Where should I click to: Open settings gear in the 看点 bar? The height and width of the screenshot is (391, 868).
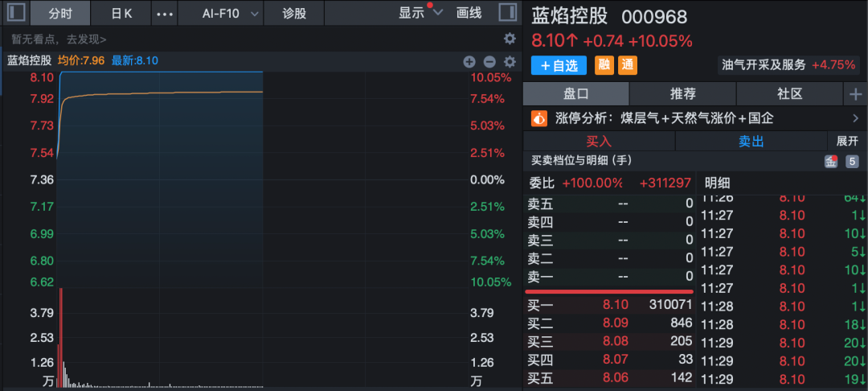(x=510, y=39)
